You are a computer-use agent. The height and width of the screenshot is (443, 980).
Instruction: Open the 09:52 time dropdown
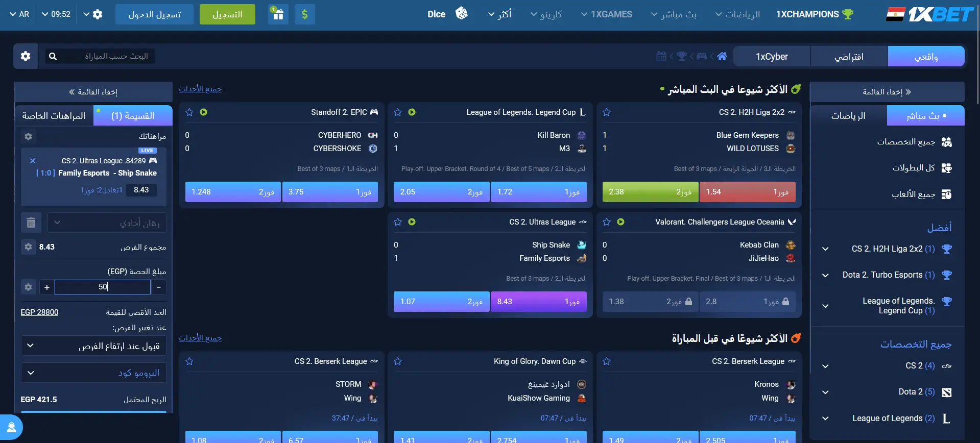click(56, 14)
